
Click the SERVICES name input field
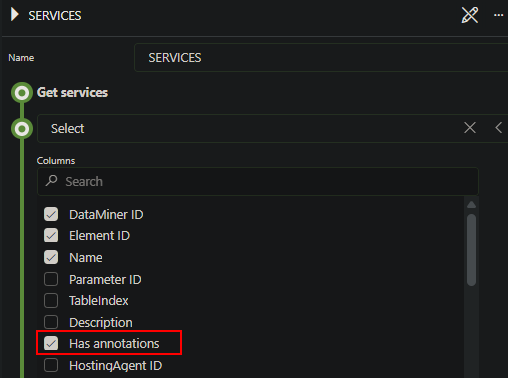(x=321, y=58)
